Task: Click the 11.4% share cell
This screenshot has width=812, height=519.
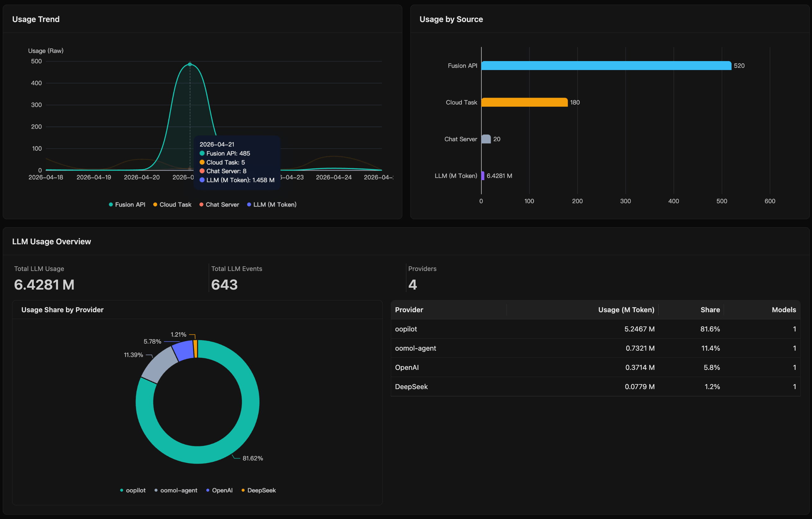Action: tap(711, 348)
